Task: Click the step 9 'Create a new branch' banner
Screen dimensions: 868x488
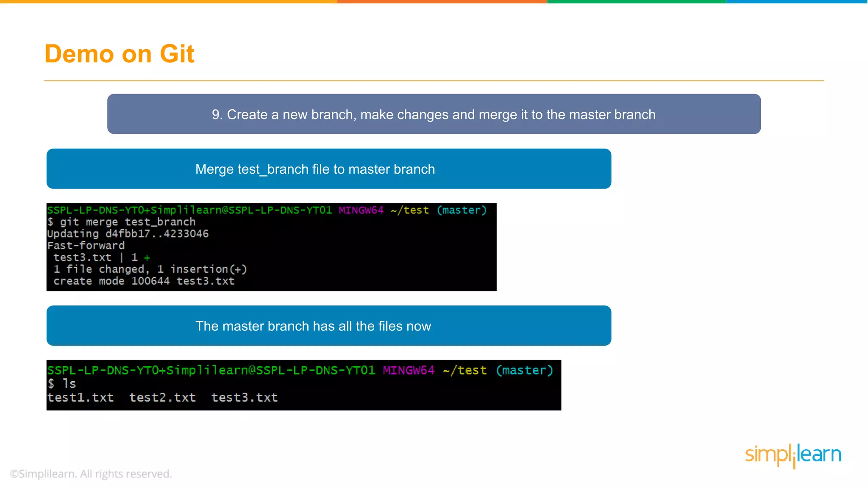Action: (x=434, y=114)
